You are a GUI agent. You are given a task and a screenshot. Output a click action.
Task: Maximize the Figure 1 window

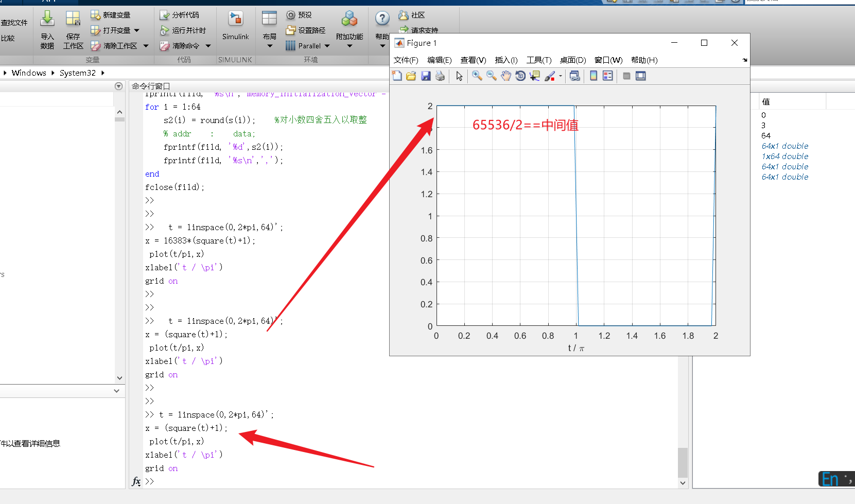pos(704,43)
